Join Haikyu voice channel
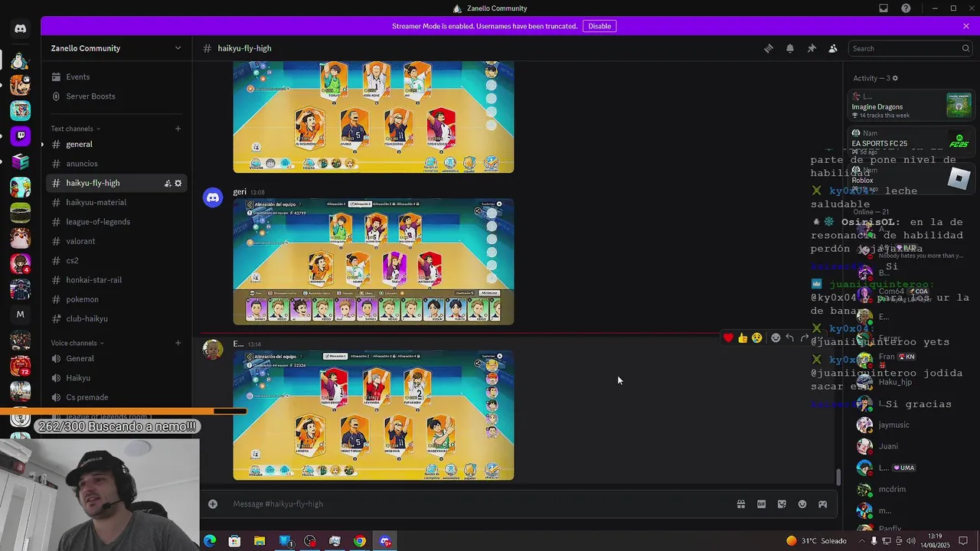 [116, 377]
